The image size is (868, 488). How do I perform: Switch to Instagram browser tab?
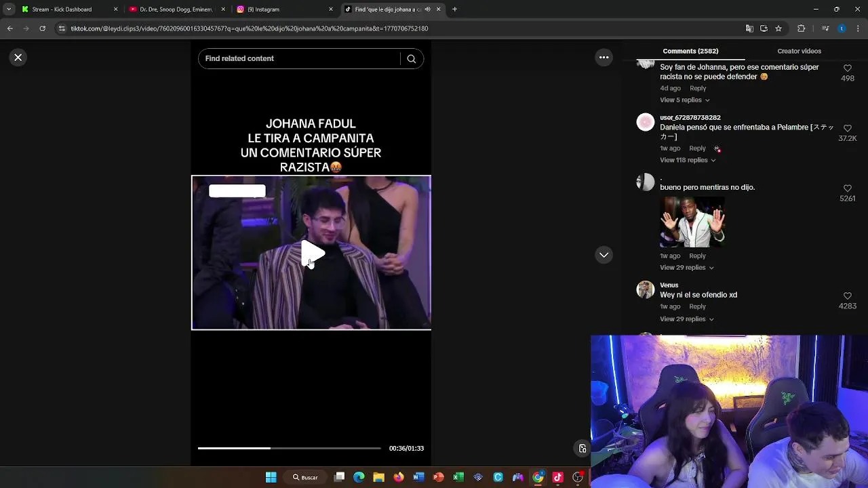263,9
